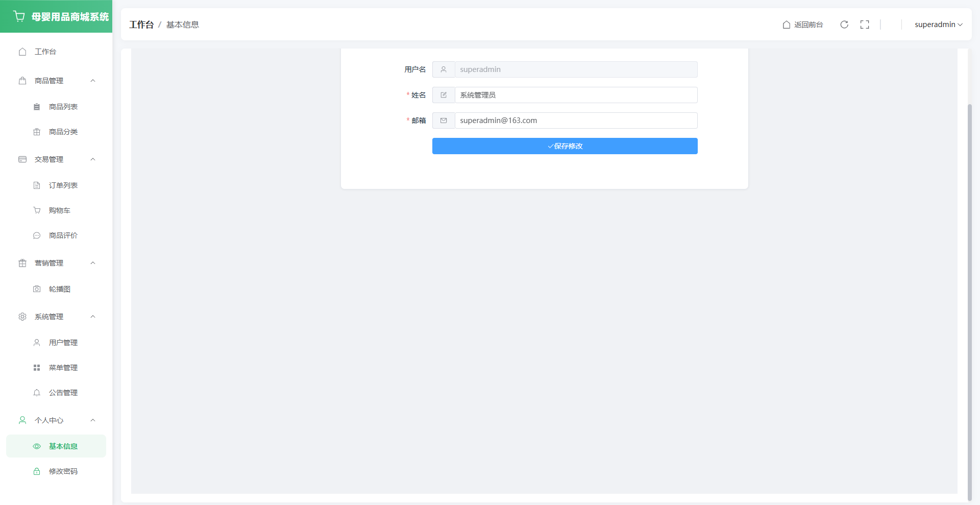Collapse the 个人中心 sidebar group
980x505 pixels.
93,420
